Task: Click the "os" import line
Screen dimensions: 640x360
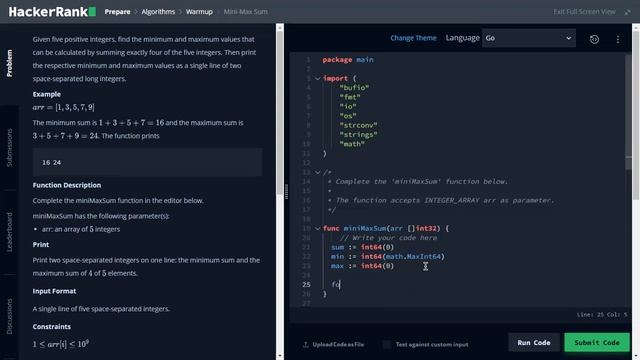Action: [x=348, y=116]
